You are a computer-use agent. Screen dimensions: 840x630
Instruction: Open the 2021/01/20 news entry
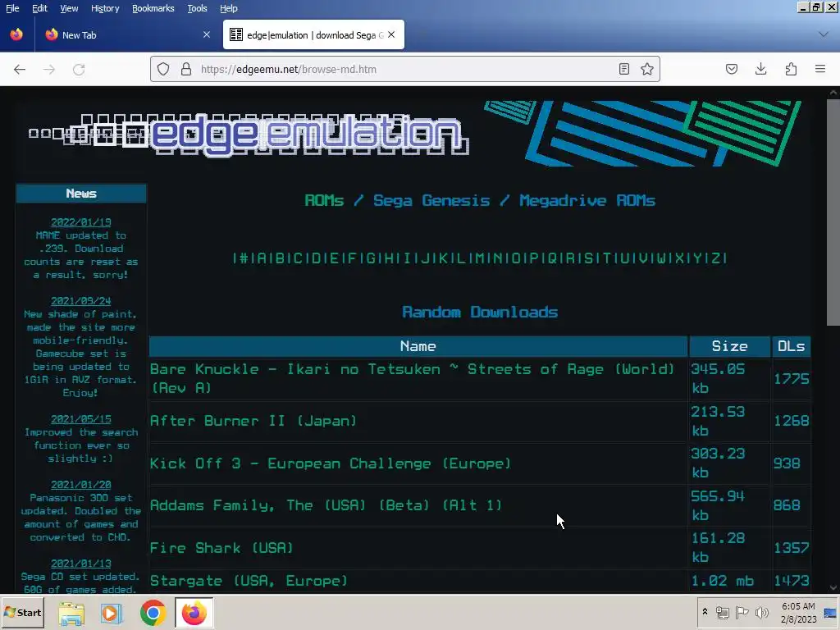tap(81, 484)
